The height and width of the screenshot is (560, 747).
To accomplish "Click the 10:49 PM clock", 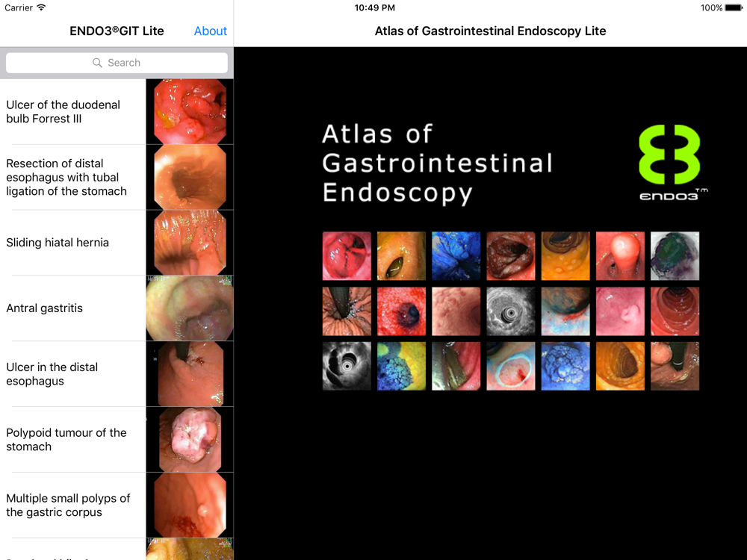I will pos(374,7).
